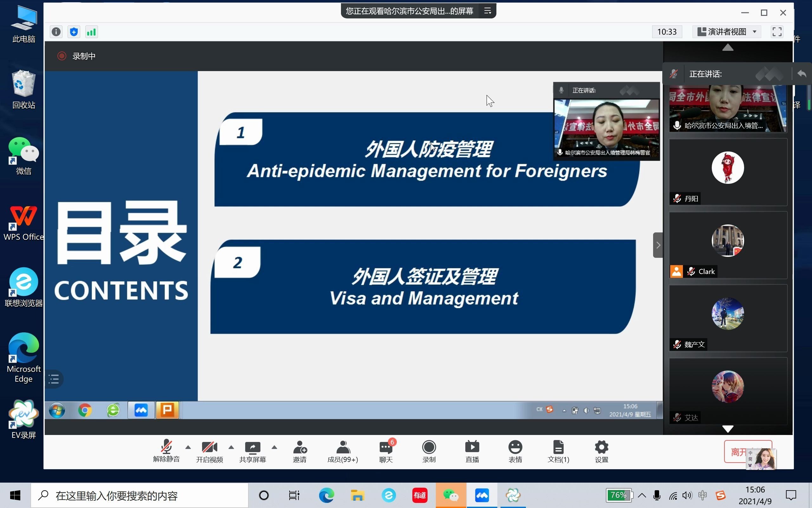Unmute microphone (解除静音)
The width and height of the screenshot is (812, 508).
167,451
